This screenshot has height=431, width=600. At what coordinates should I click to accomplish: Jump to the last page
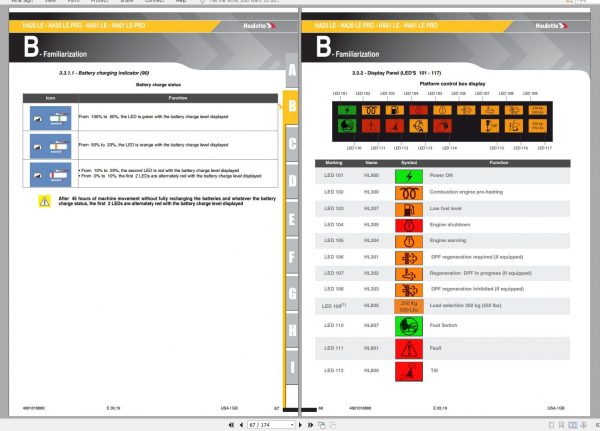pos(310,425)
